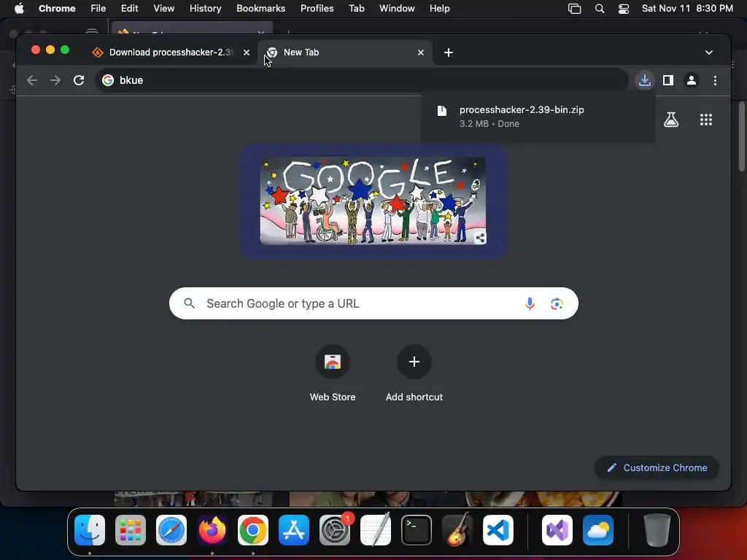The height and width of the screenshot is (560, 747).
Task: Click Stage Manager icon in menu bar
Action: 575,9
